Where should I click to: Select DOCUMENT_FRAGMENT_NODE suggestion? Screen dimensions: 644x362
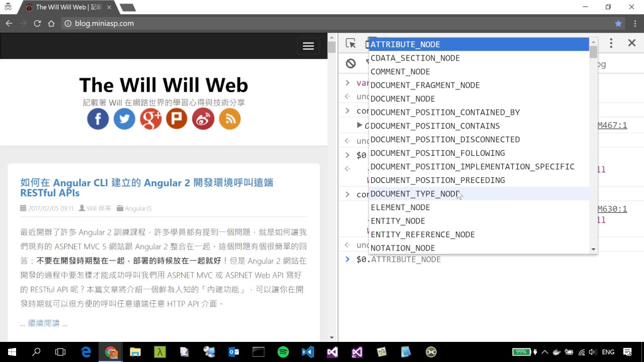tap(479, 85)
